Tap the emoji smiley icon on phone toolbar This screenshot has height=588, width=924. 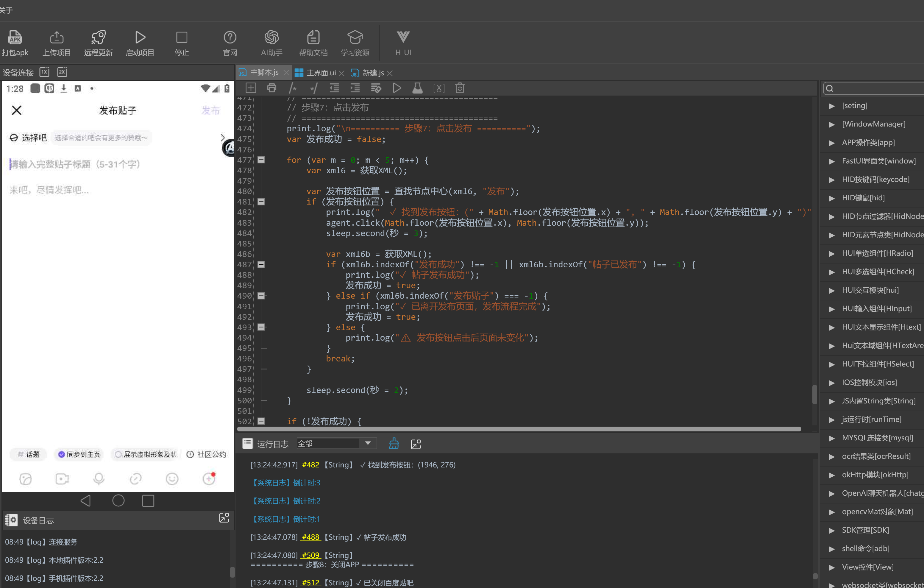(x=172, y=479)
